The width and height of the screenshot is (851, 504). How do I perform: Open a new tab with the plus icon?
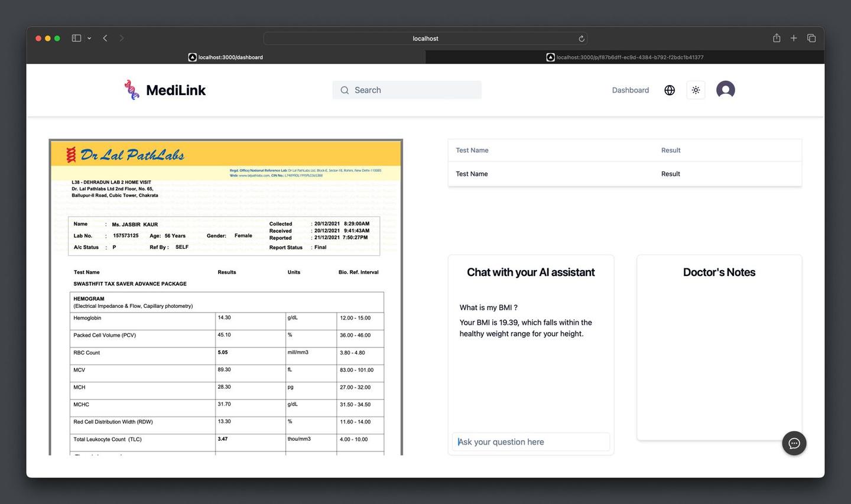[x=794, y=38]
